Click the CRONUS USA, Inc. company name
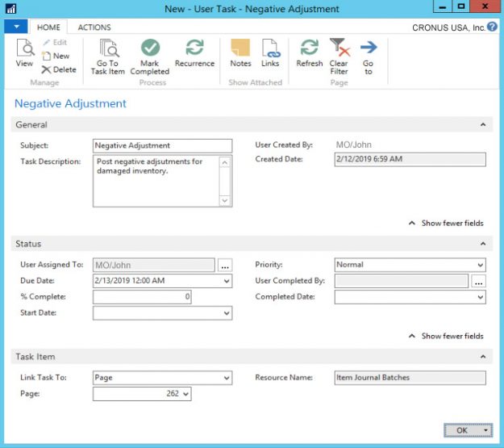The image size is (504, 448). tap(448, 27)
